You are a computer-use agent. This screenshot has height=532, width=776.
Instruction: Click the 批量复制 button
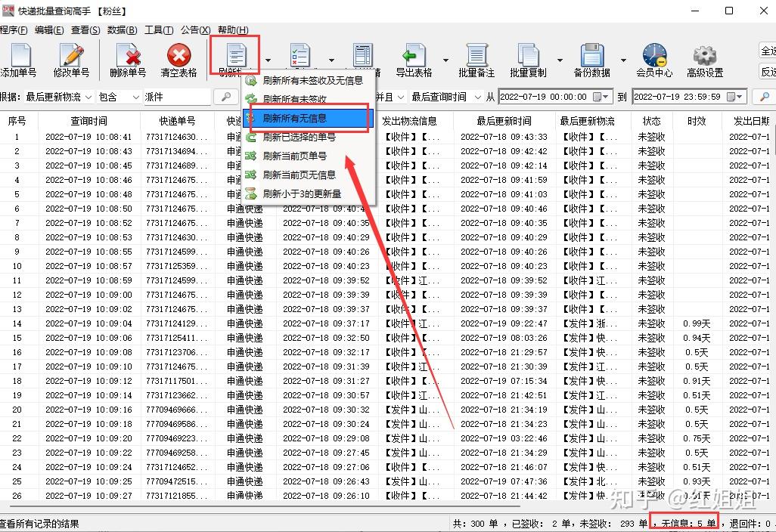click(528, 57)
